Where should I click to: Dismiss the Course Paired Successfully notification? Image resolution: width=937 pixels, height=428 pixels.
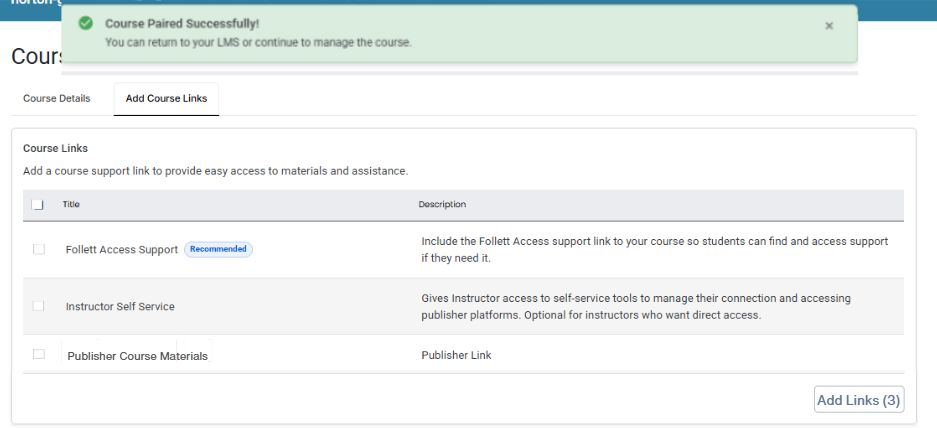[829, 26]
